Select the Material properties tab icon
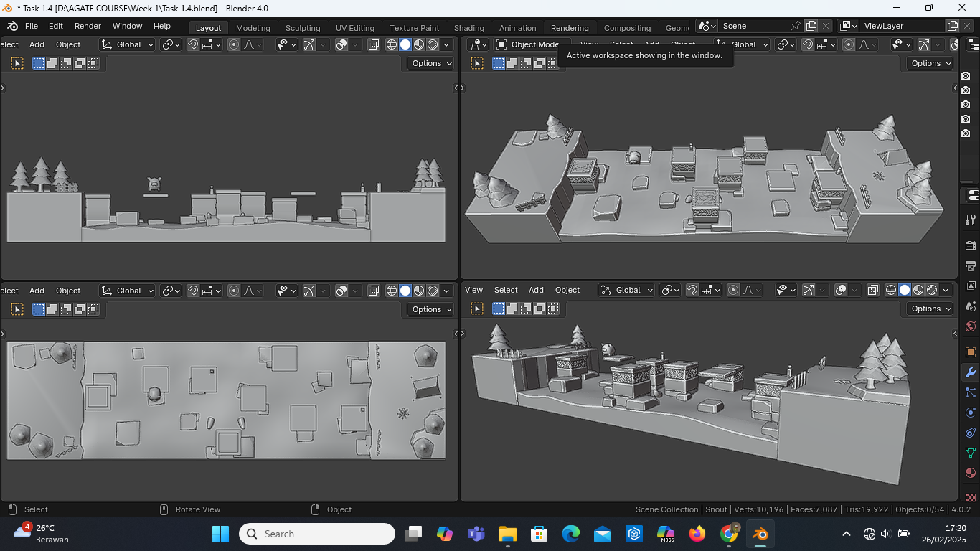Image resolution: width=980 pixels, height=551 pixels. pos(970,473)
